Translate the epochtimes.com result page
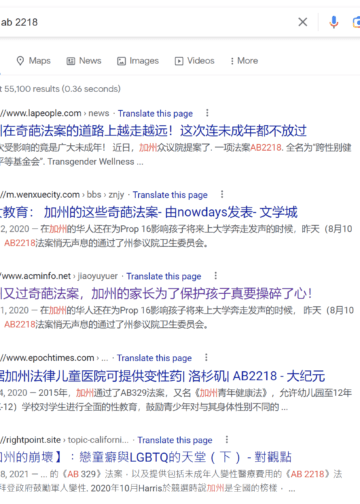 (154, 358)
